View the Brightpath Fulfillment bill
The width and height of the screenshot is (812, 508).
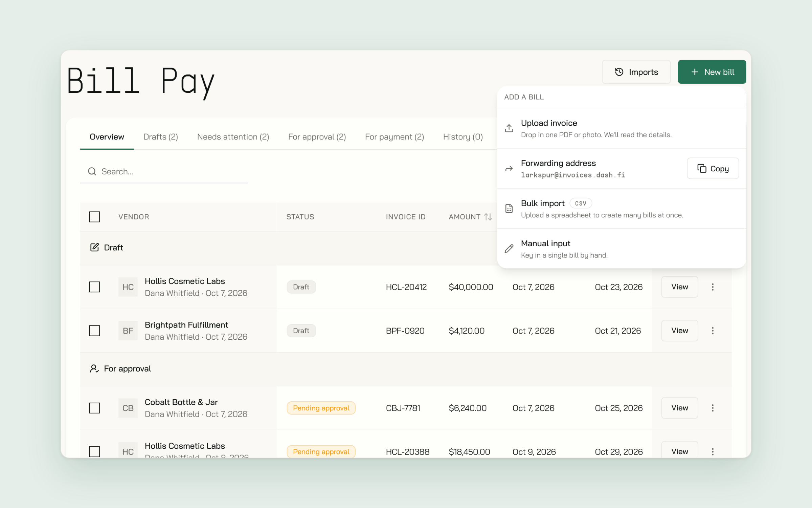coord(679,331)
